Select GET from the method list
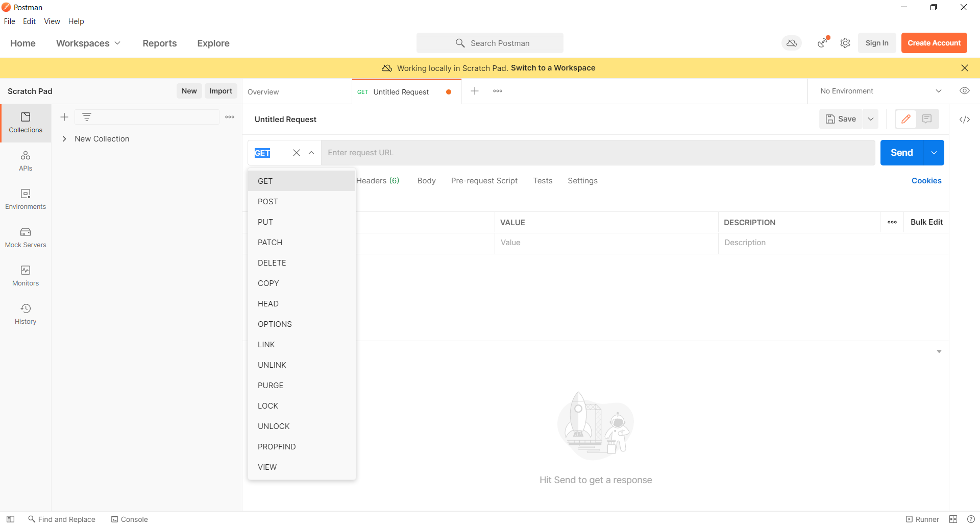The image size is (980, 526). [x=302, y=181]
